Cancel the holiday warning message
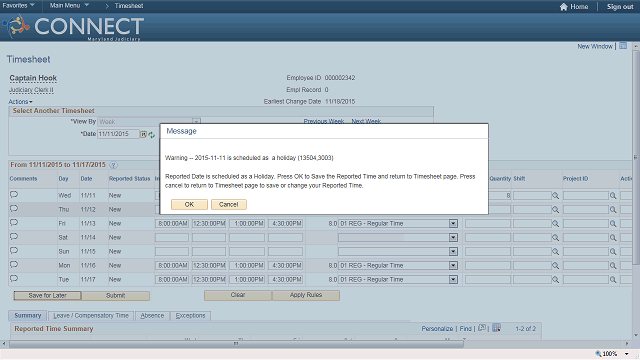The height and width of the screenshot is (360, 640). (x=229, y=204)
